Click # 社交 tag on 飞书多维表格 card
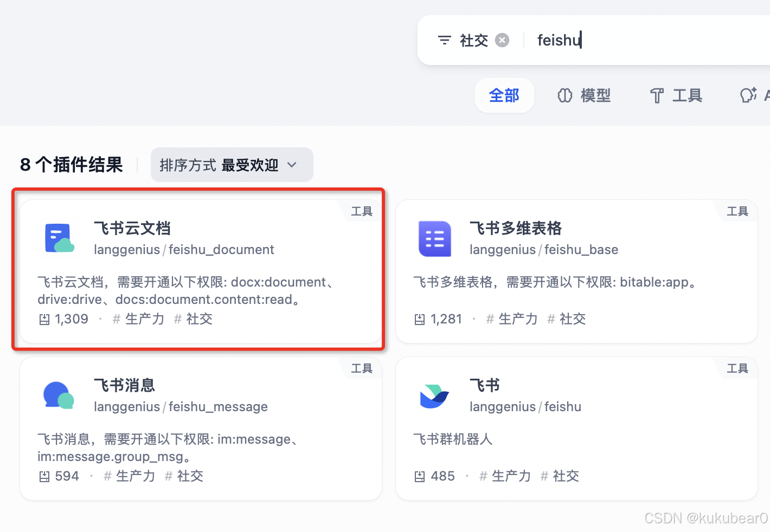The height and width of the screenshot is (532, 770). (x=567, y=319)
